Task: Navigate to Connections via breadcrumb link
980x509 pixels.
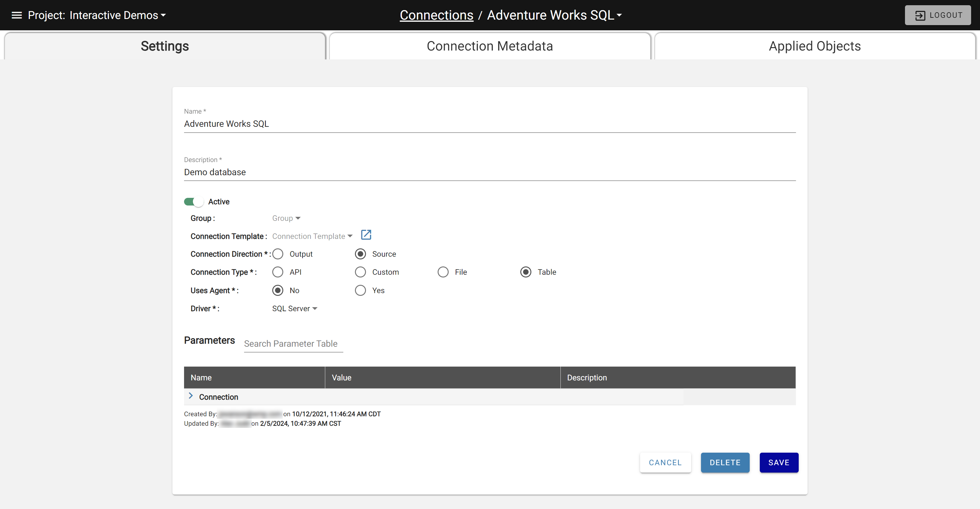Action: [436, 15]
